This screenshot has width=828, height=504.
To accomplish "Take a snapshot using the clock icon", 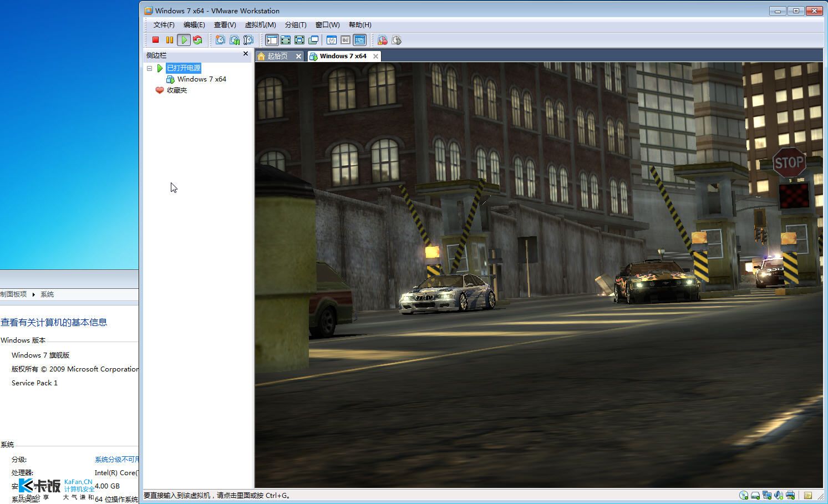I will coord(220,40).
